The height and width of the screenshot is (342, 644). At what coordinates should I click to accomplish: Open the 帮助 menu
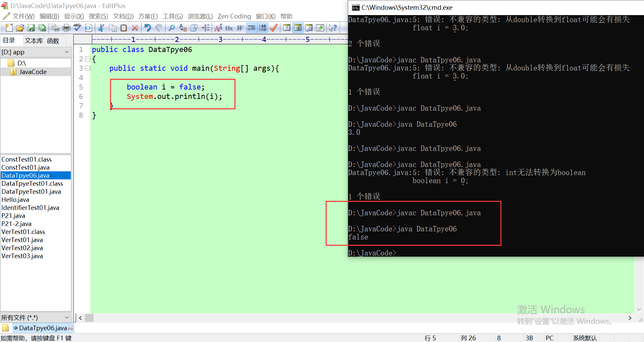coord(286,16)
